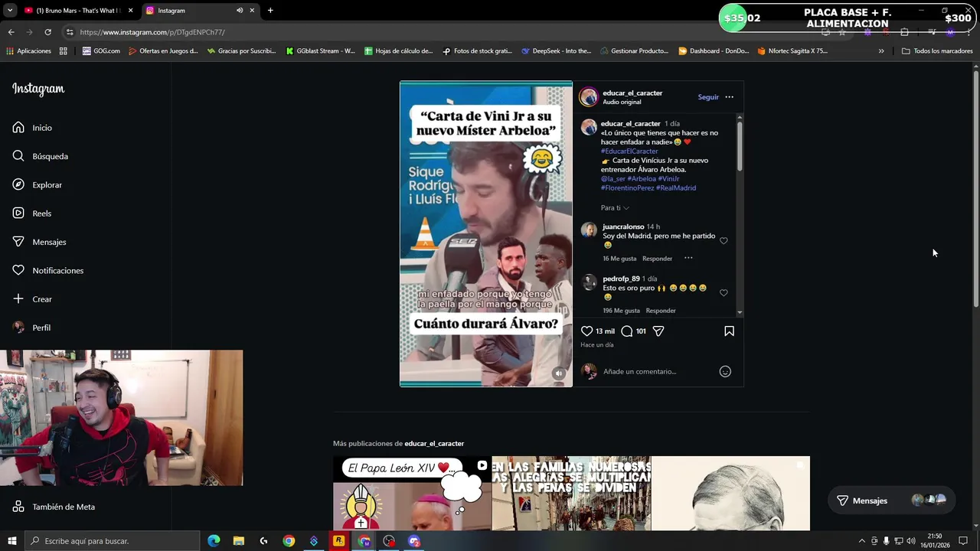Open Mensajes in the sidebar
Image resolution: width=980 pixels, height=551 pixels.
coord(39,242)
